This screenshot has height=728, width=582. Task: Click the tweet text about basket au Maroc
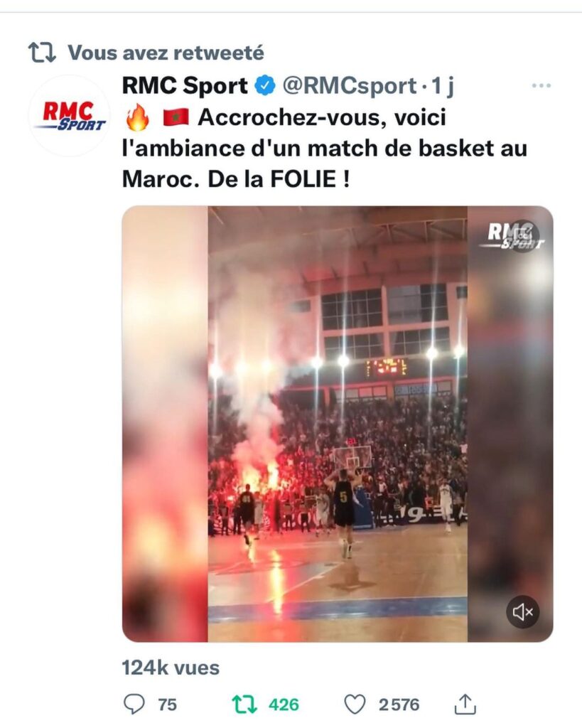325,148
